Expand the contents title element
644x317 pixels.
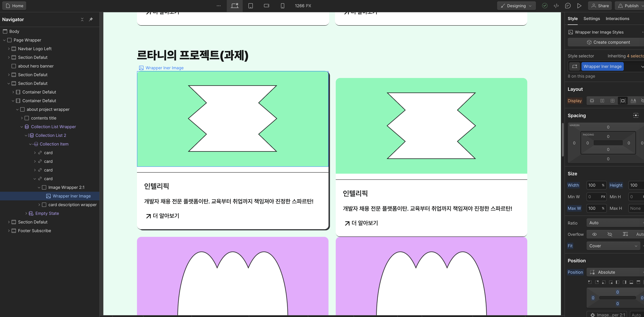[x=22, y=118]
